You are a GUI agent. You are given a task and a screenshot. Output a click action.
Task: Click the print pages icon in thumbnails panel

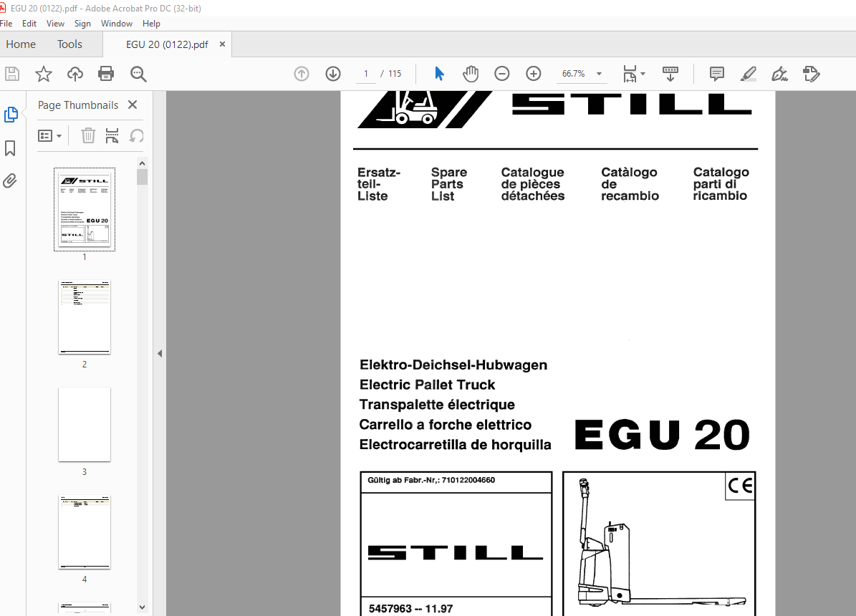(112, 135)
